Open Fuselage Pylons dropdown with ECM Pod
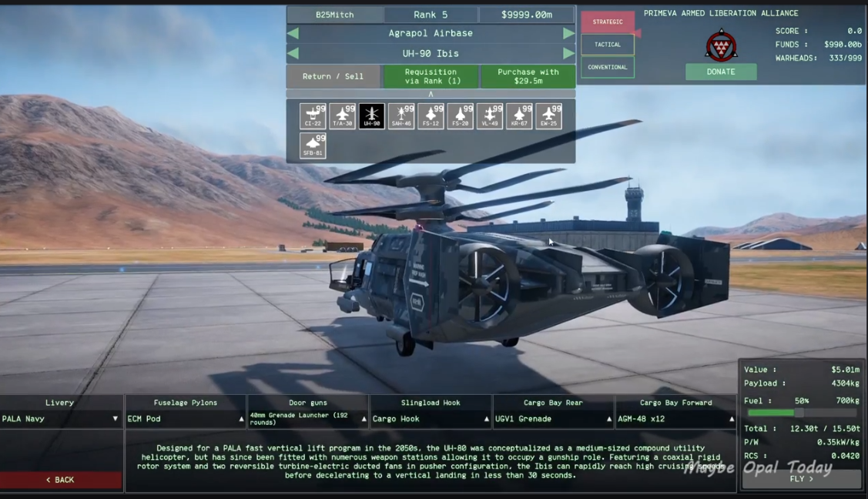The image size is (868, 499). [186, 419]
